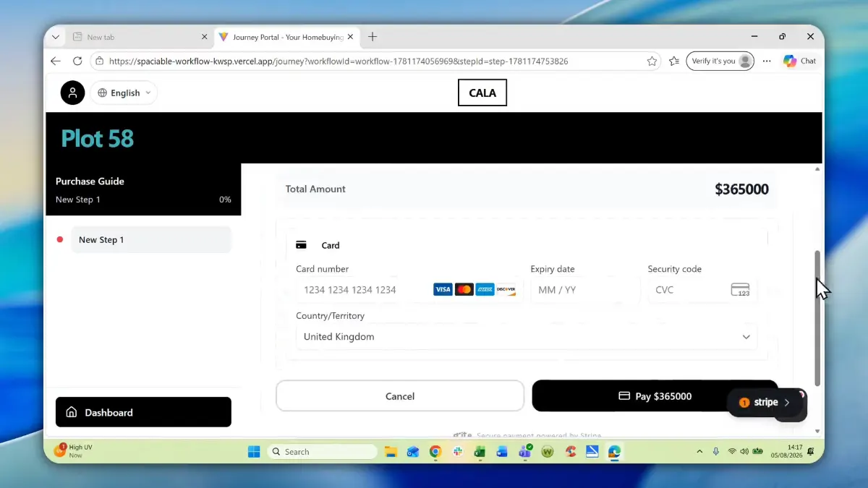The image size is (868, 488).
Task: Click the CVC card hint icon
Action: (x=740, y=290)
